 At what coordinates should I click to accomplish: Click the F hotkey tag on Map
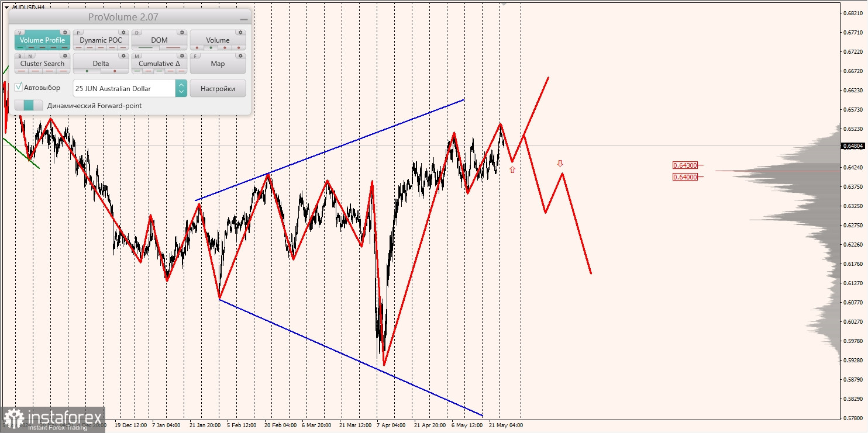click(195, 56)
